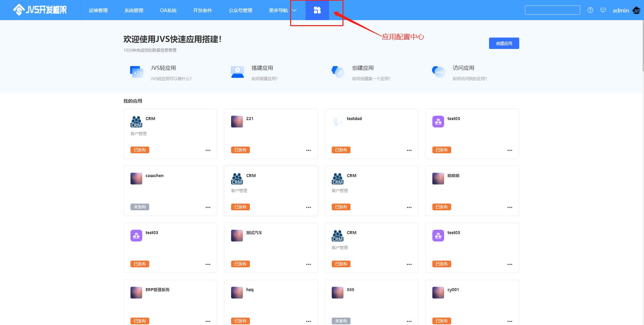Click the blue 创建应用 button

(504, 43)
